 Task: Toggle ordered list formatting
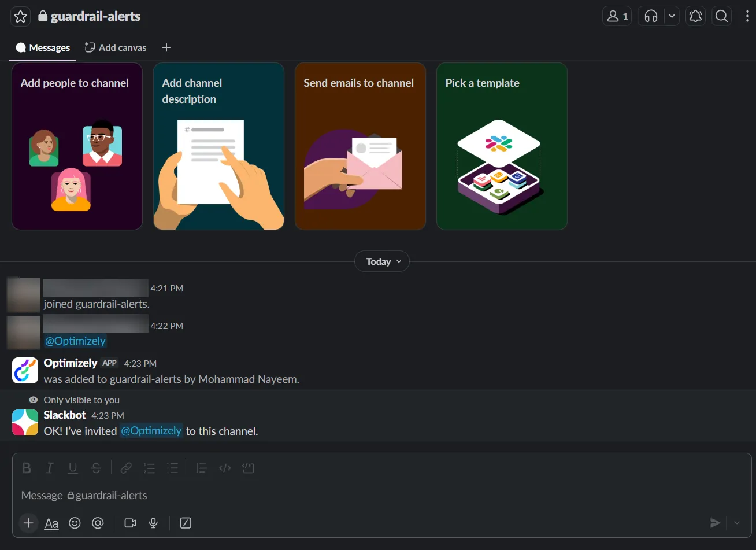coord(149,468)
